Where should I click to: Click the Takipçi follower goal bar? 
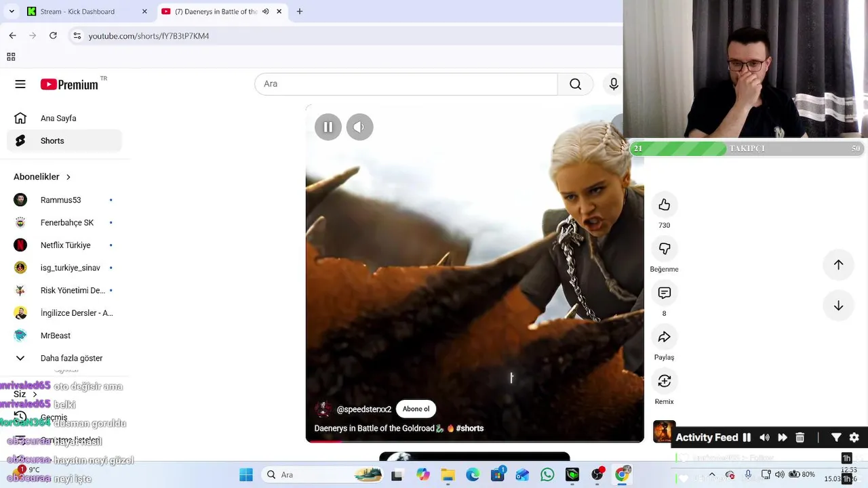[x=747, y=148]
